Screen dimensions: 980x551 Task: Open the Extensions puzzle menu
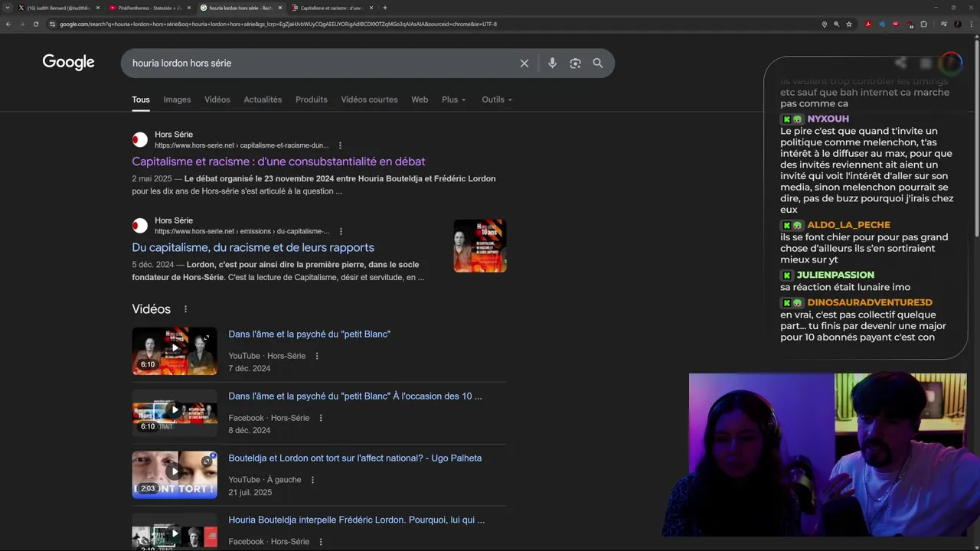point(924,24)
